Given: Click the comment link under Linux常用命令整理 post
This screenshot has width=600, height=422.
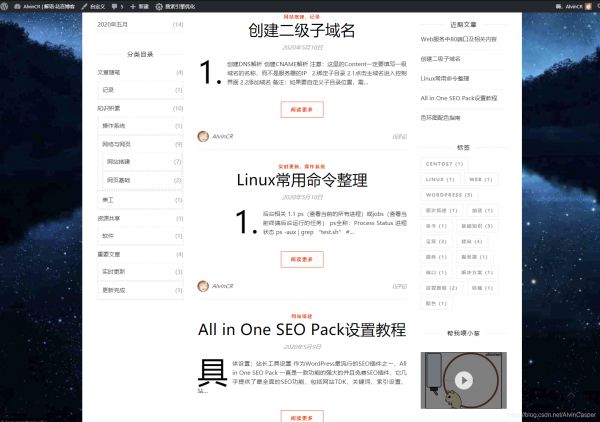Looking at the screenshot, I should [x=399, y=286].
